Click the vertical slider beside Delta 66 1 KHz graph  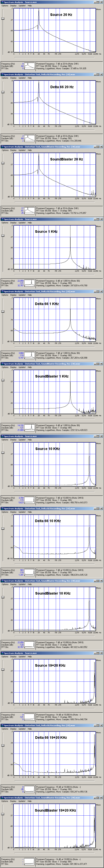pos(3,311)
